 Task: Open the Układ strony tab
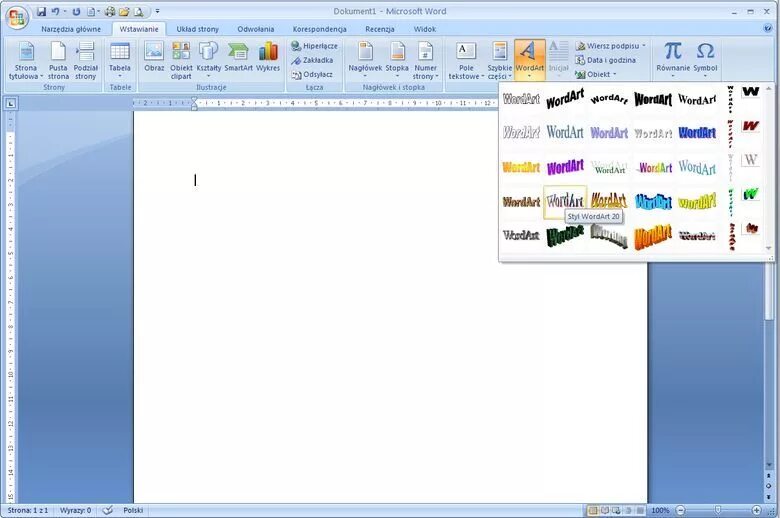(x=197, y=29)
